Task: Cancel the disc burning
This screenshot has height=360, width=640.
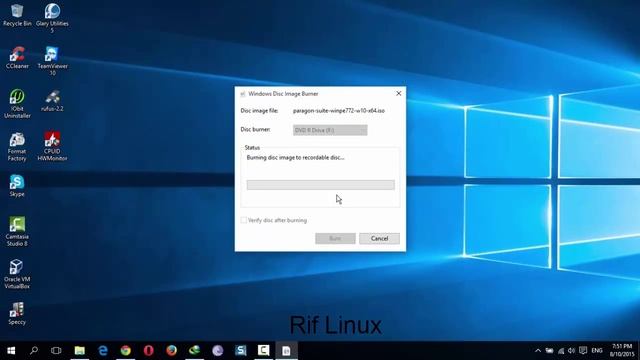Action: point(379,238)
